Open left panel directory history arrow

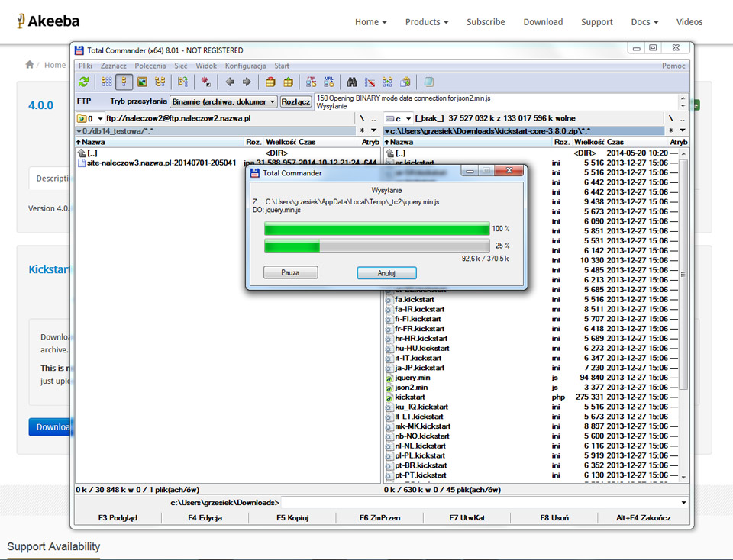click(x=374, y=130)
